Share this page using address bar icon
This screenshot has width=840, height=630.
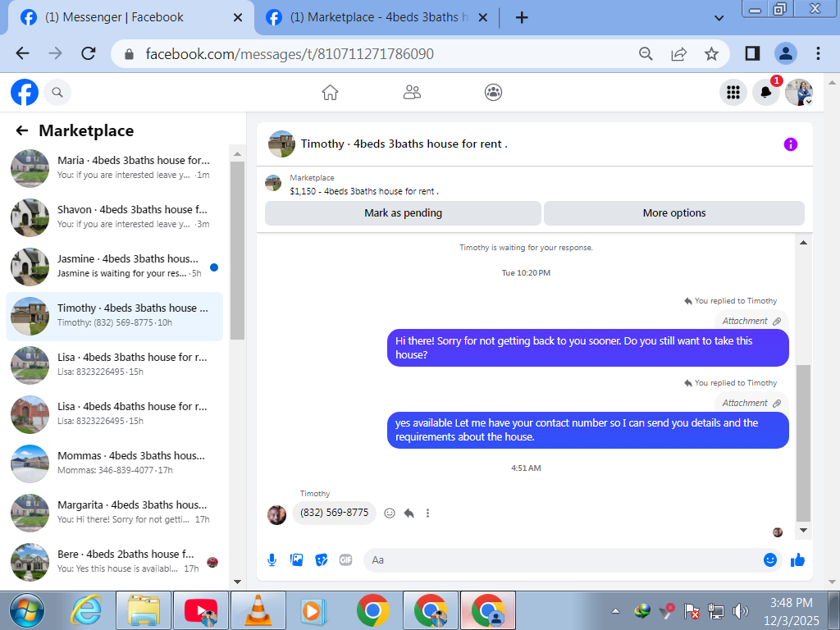678,53
